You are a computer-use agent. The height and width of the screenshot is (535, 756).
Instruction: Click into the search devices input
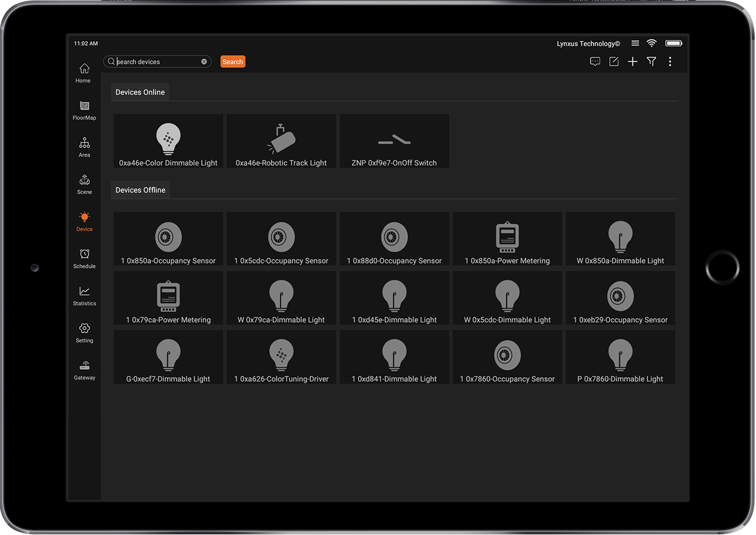(x=157, y=62)
